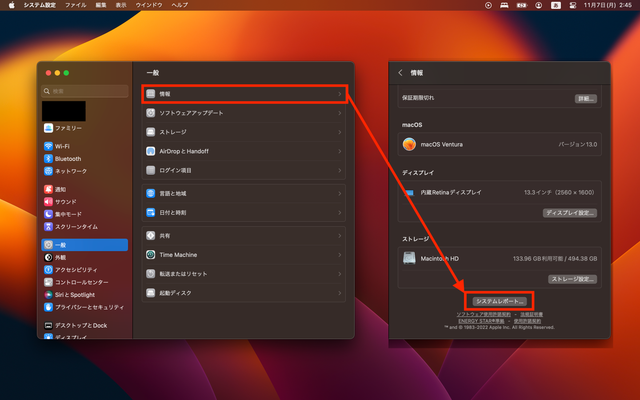Click the 転送またはリセット row icon
Screen dimensions: 640x400
(151, 273)
